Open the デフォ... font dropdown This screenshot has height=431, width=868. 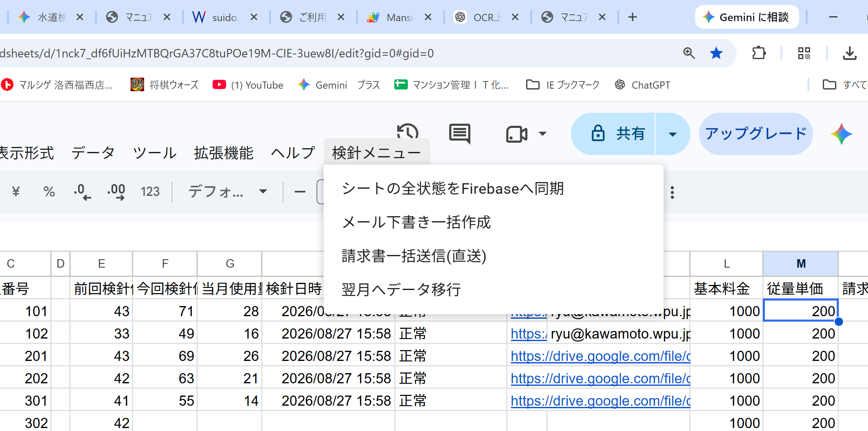pos(227,192)
